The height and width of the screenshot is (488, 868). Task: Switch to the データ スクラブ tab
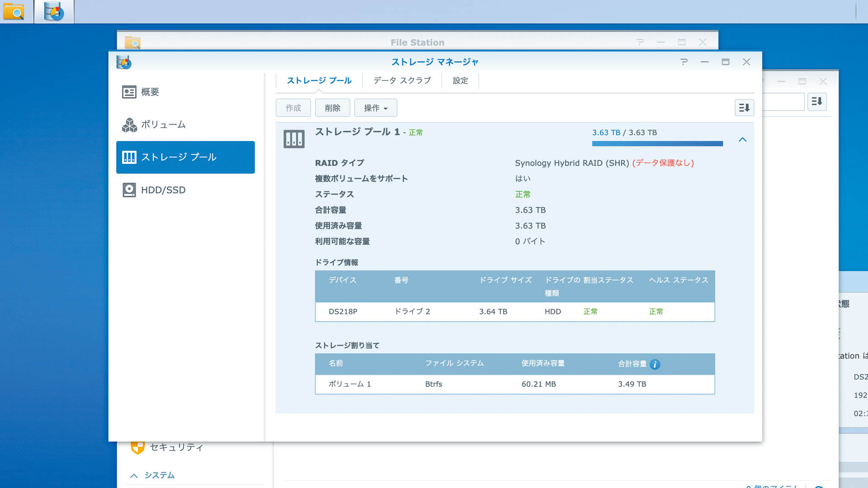(402, 80)
